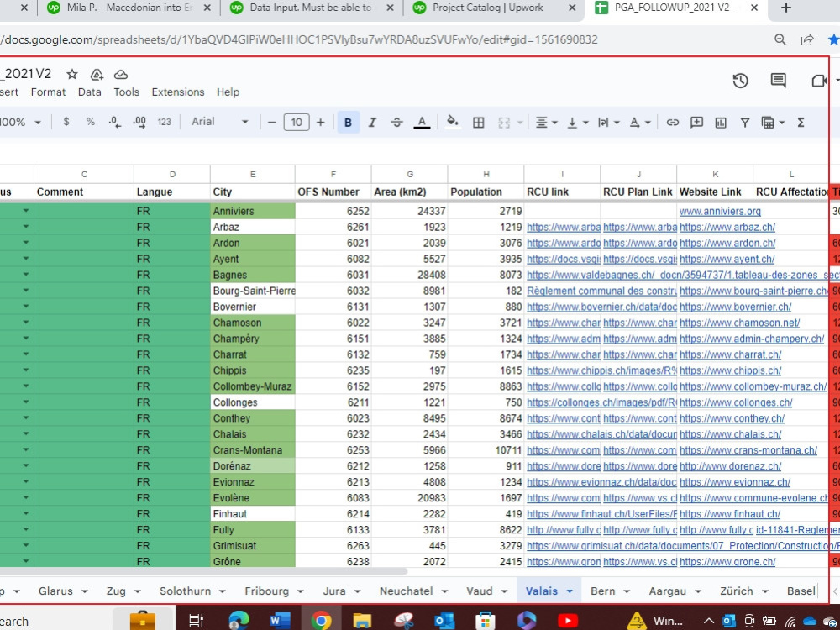Image resolution: width=840 pixels, height=630 pixels.
Task: Open Data menu
Action: 90,92
